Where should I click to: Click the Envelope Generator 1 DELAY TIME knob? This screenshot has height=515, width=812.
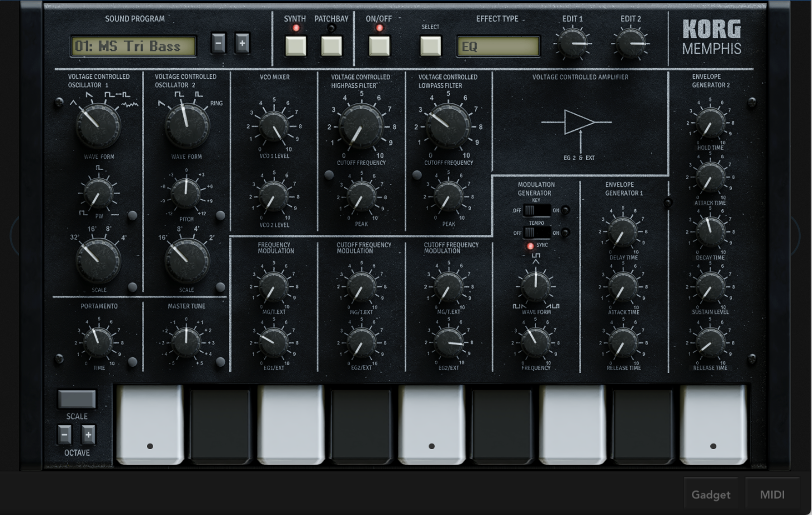[623, 232]
